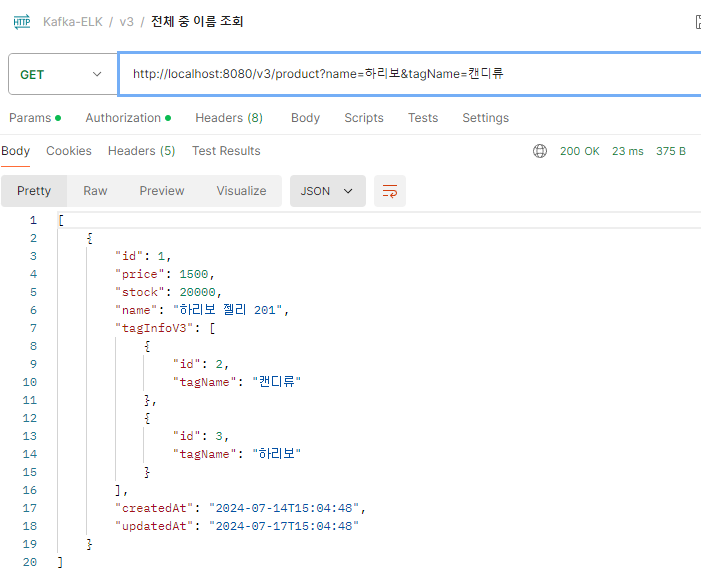Open the GET method dropdown
This screenshot has height=579, width=701.
63,74
